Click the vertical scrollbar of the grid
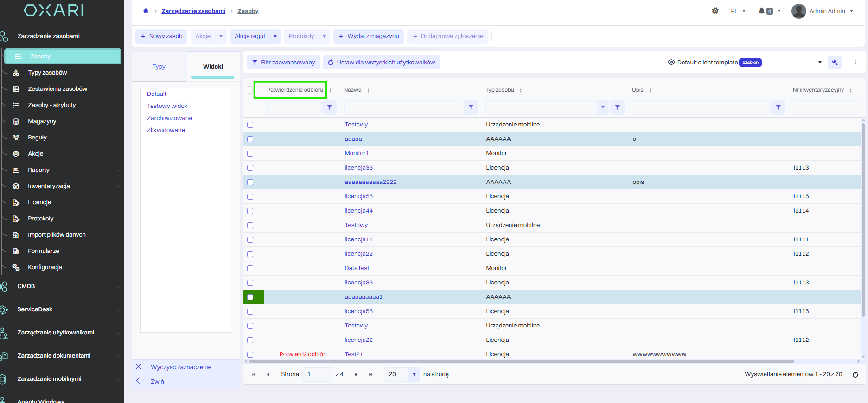Screen dimensions: 868x403 pos(863,220)
